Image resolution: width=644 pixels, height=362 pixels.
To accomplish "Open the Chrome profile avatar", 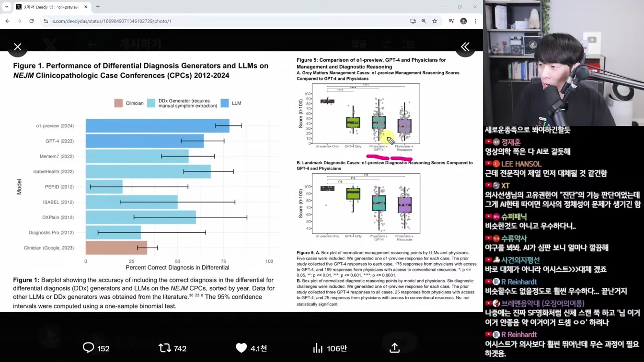I will [463, 21].
